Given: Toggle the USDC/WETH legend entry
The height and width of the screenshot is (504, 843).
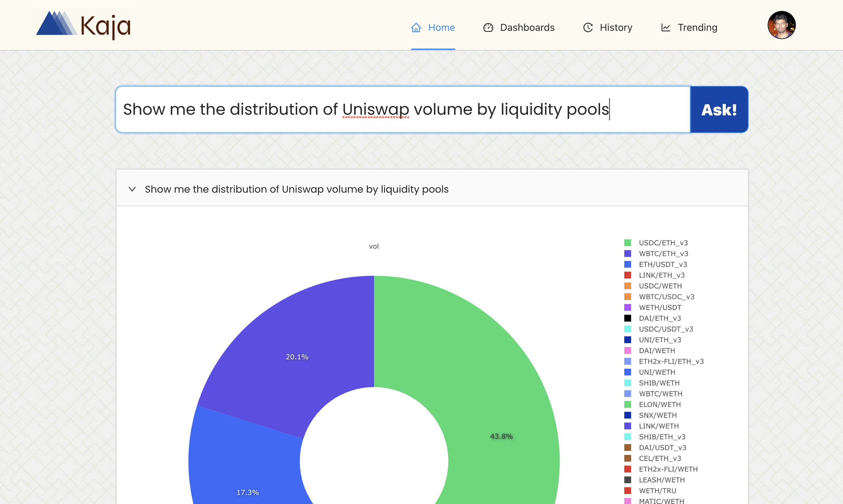Looking at the screenshot, I should pos(653,286).
